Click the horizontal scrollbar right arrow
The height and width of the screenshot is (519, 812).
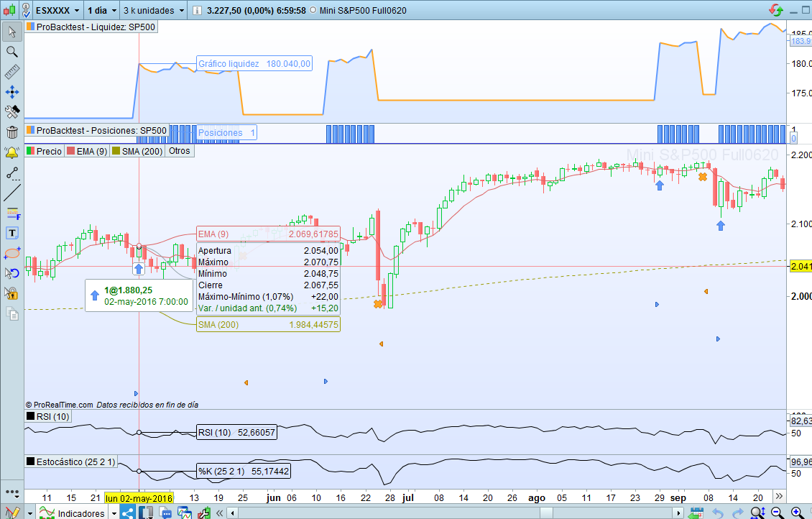(x=678, y=513)
